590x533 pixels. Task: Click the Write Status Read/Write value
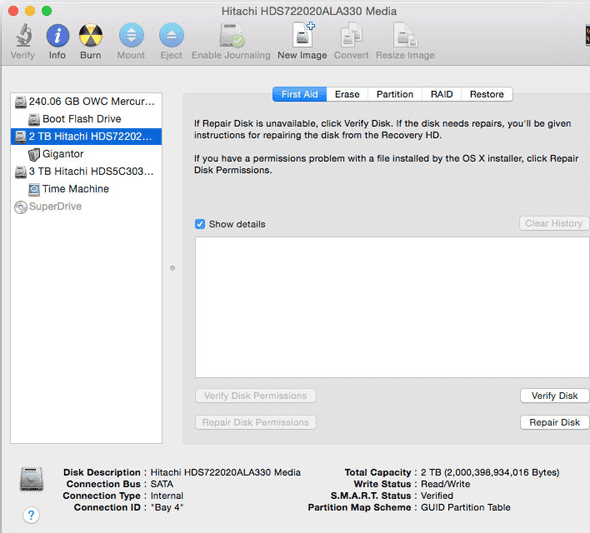coord(445,484)
